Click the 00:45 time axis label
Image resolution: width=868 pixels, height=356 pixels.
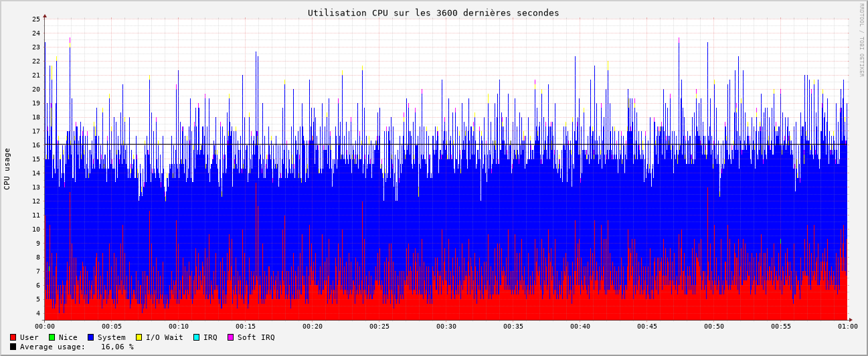click(647, 327)
